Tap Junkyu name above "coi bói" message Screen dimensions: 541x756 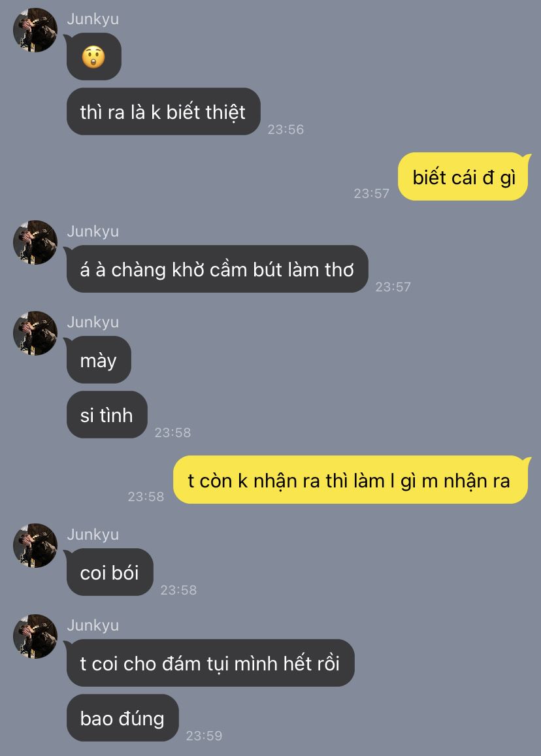93,534
